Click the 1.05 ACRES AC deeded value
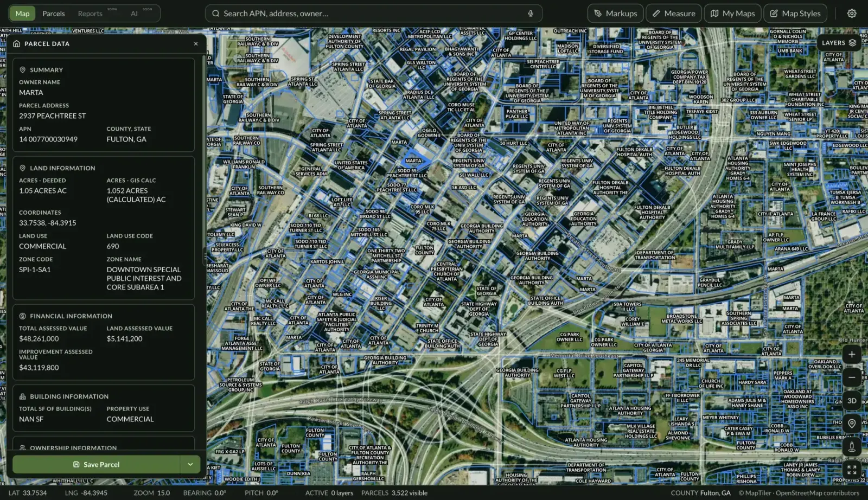Screen dimensions: 868x500 pyautogui.click(x=43, y=191)
